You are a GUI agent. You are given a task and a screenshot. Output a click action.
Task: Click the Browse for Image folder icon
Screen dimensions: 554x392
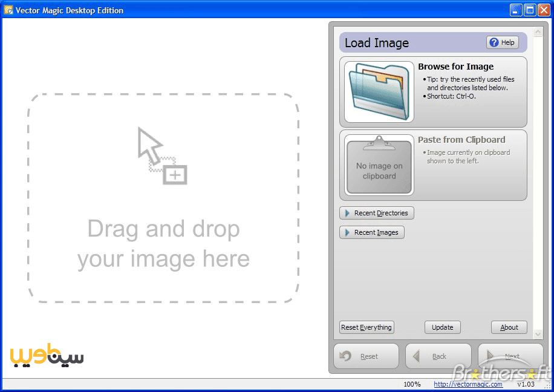coord(379,92)
